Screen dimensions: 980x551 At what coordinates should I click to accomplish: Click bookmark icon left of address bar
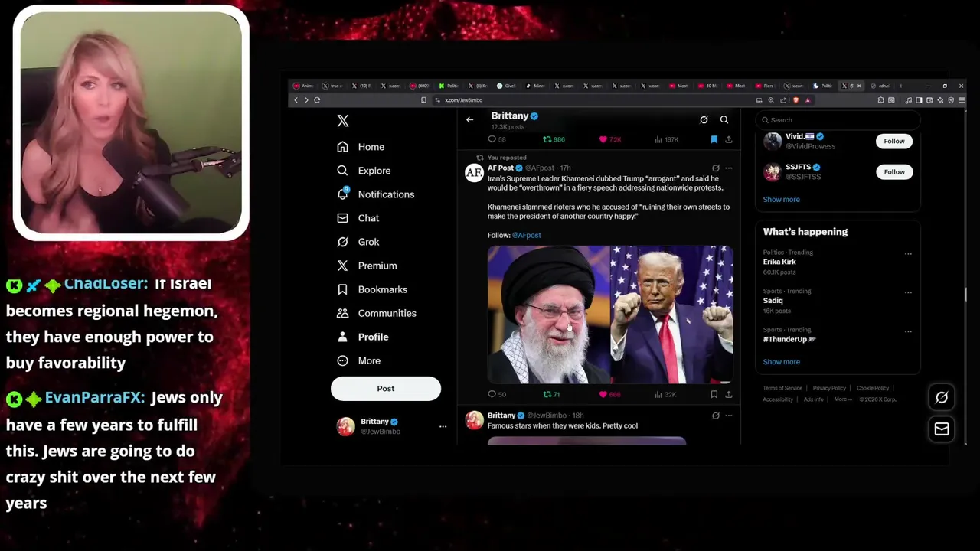423,100
